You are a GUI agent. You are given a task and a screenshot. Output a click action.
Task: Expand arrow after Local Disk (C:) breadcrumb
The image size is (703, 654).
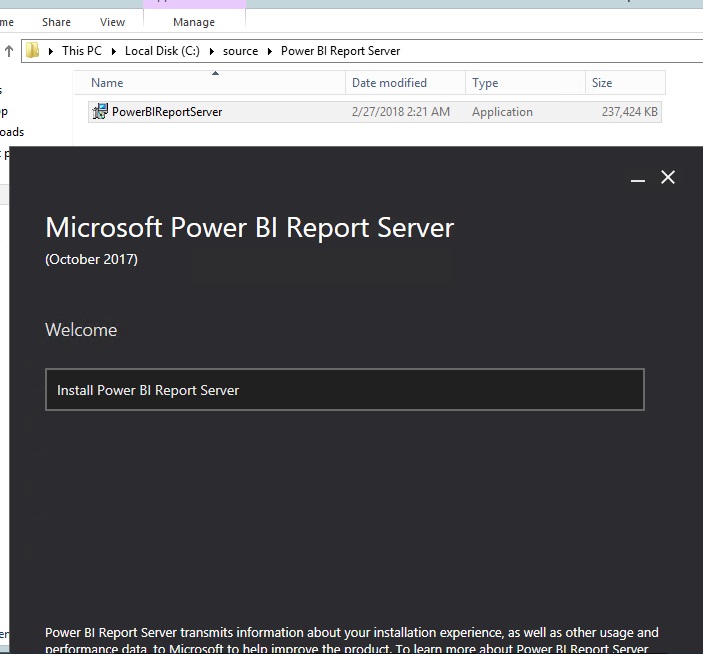click(212, 51)
